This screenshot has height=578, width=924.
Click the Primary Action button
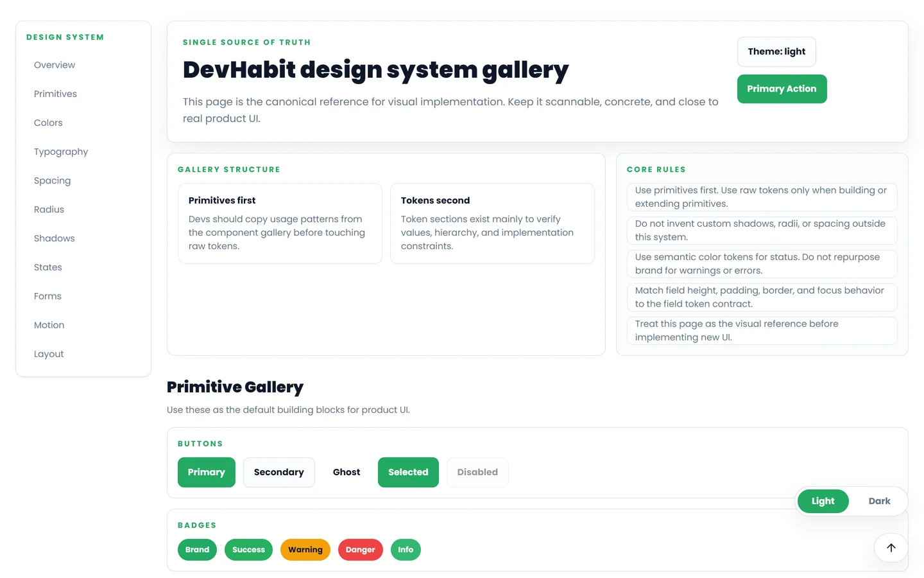tap(782, 89)
